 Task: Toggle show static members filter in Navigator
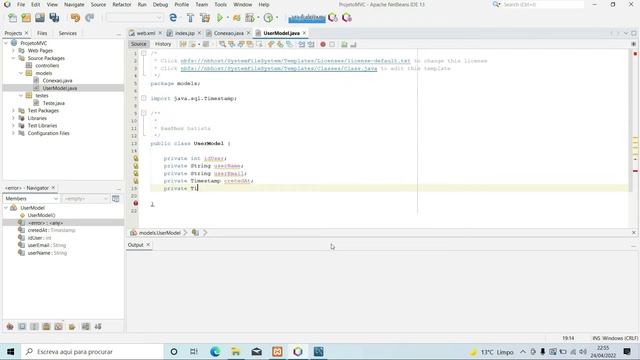34,327
